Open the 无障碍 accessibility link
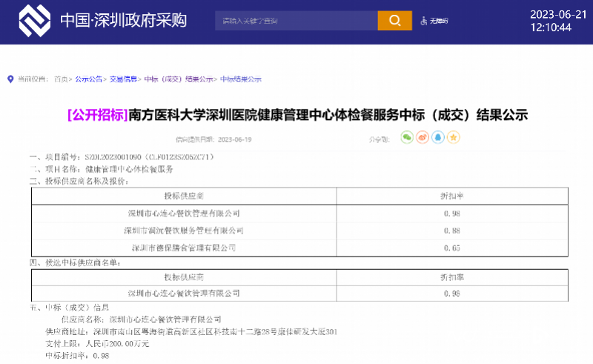 click(439, 21)
